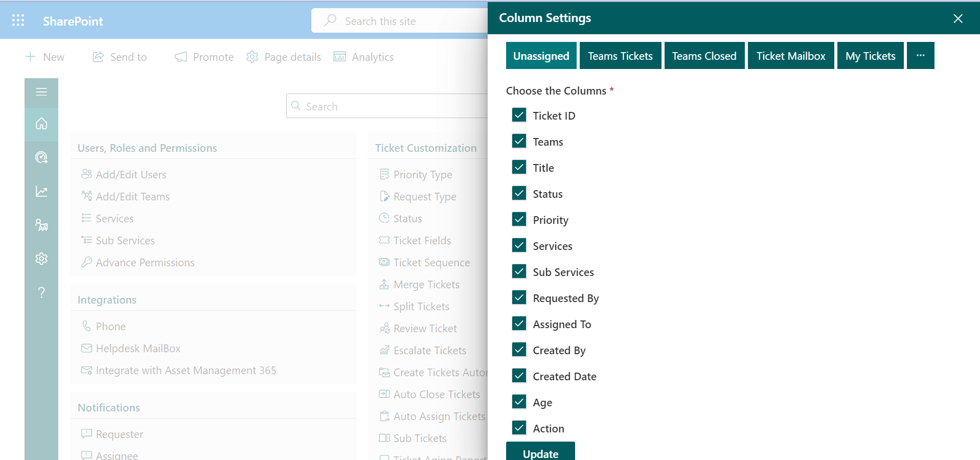Open the tickets headset icon in sidebar

coord(41,157)
